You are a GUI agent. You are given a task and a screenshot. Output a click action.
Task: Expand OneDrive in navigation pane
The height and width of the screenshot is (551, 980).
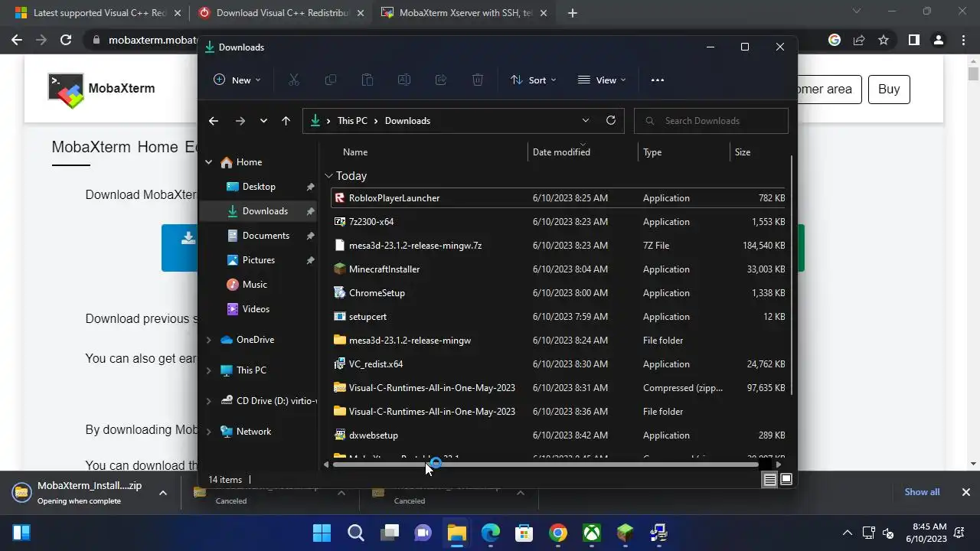click(x=208, y=340)
